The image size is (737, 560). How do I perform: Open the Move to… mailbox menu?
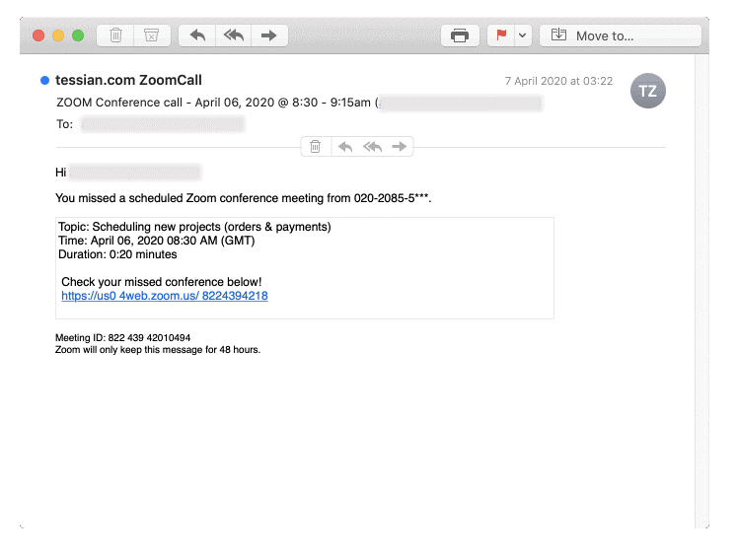(621, 35)
